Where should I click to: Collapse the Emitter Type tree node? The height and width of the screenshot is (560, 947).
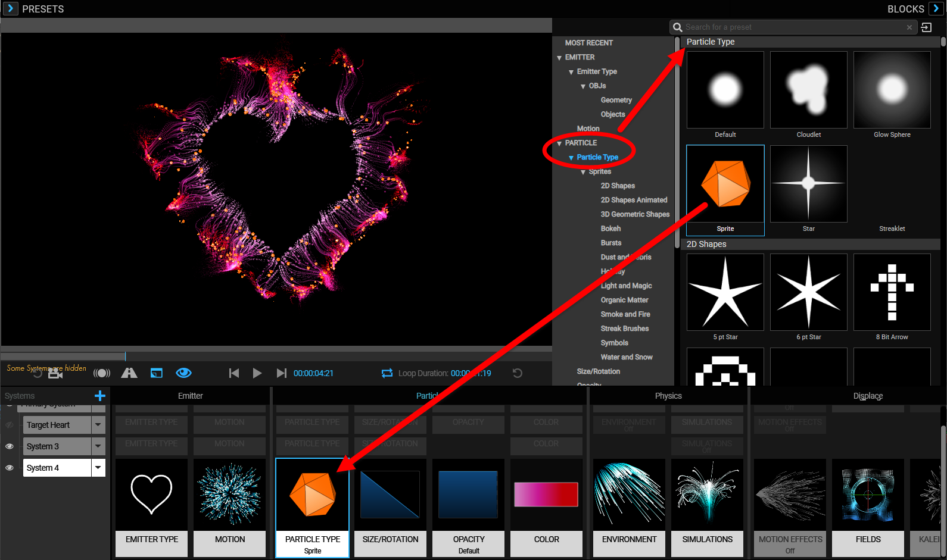point(571,72)
